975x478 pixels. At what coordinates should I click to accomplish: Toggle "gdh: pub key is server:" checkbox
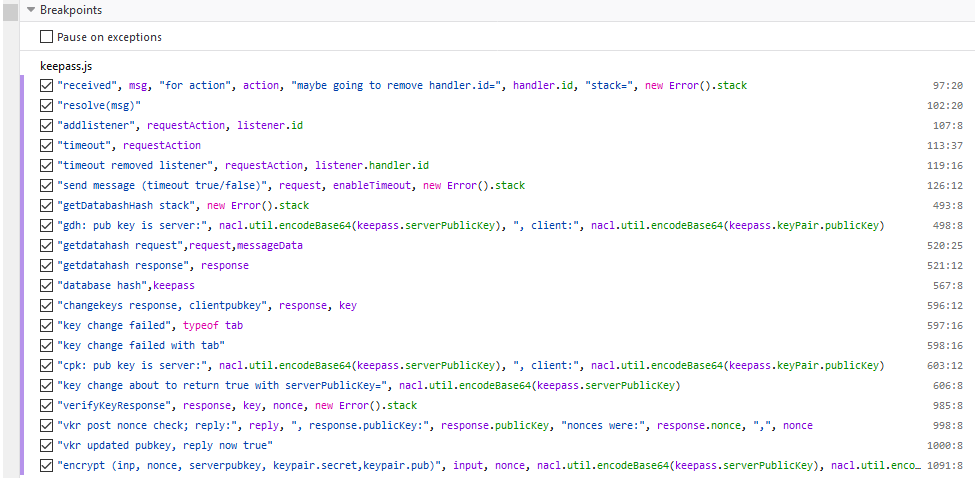(46, 225)
